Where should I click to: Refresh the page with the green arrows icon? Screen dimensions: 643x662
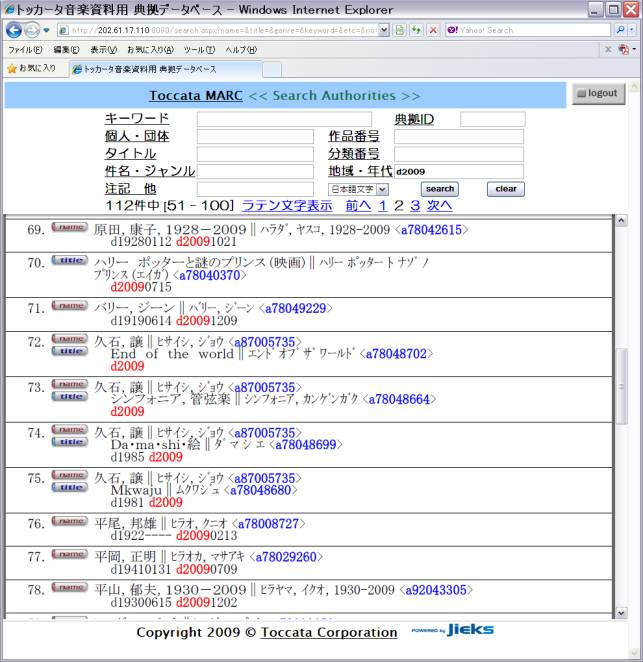(x=416, y=30)
